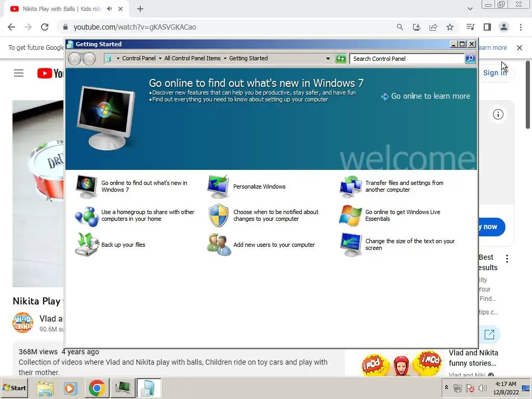
Task: Dismiss the Google Chrome notification bar
Action: 520,48
